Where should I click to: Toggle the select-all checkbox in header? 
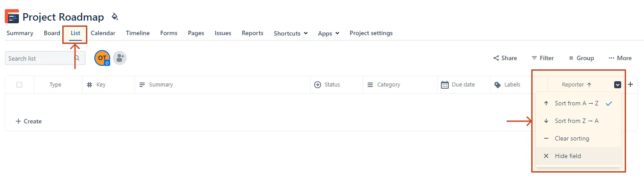(x=19, y=85)
